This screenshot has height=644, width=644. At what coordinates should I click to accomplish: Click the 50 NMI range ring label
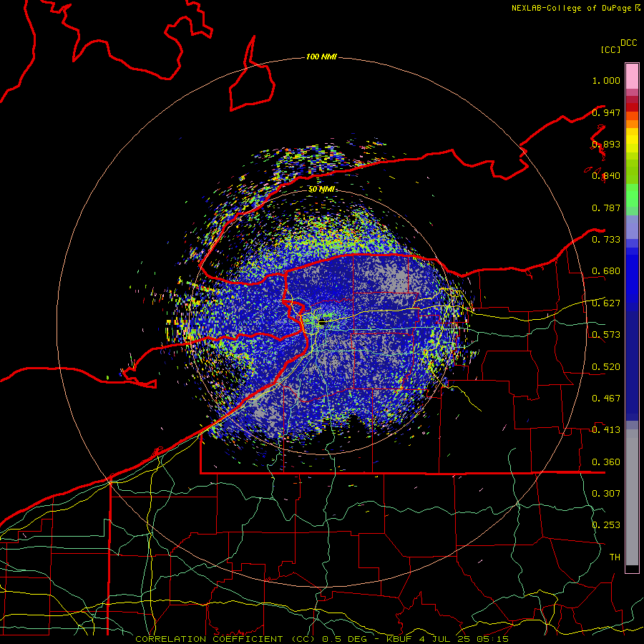pyautogui.click(x=321, y=189)
